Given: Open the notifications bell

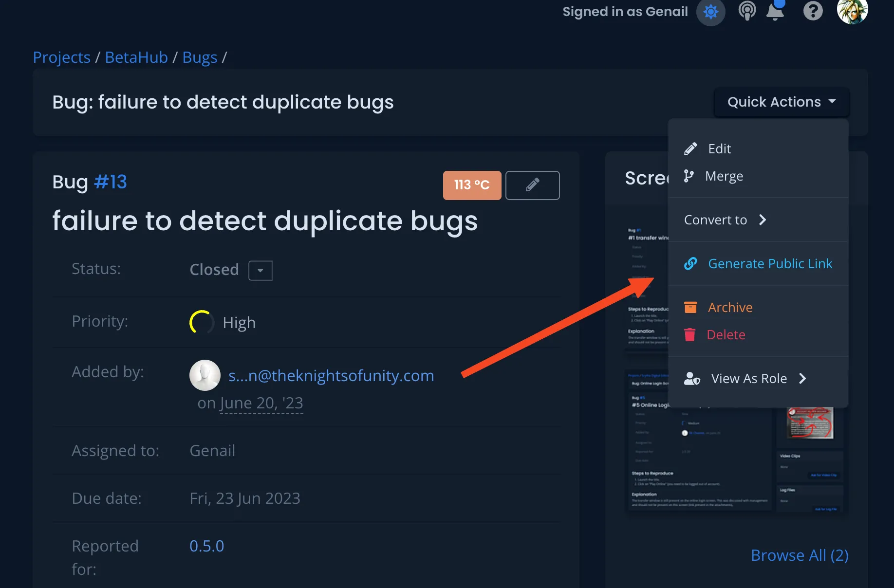Looking at the screenshot, I should (x=775, y=12).
